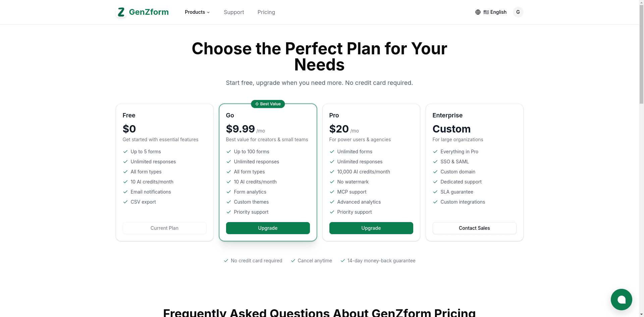
Task: Open the chat bubble in the bottom corner
Action: [621, 300]
